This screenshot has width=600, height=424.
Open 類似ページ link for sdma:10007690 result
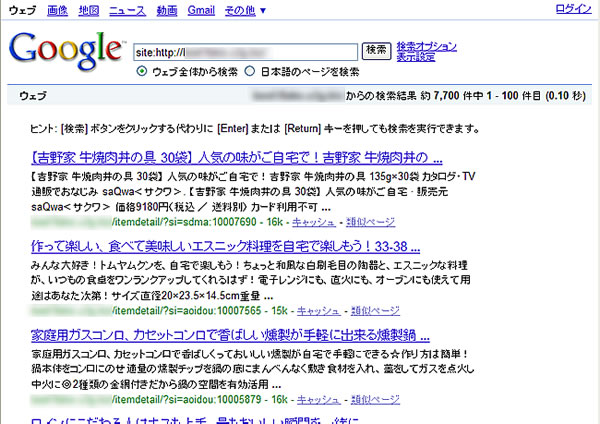pyautogui.click(x=370, y=222)
